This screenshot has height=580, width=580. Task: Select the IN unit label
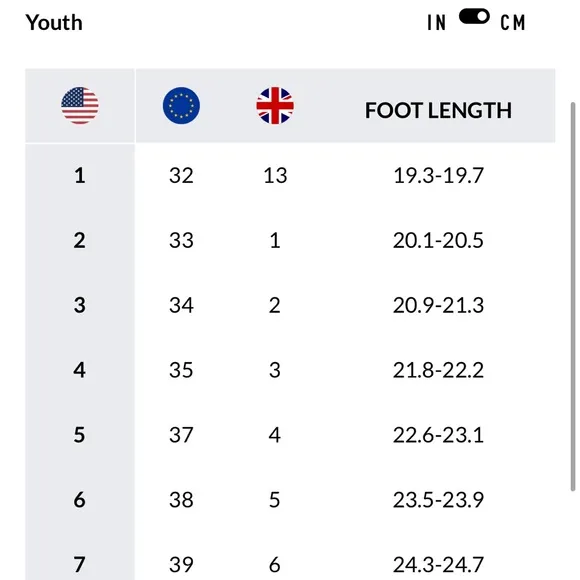pos(436,23)
